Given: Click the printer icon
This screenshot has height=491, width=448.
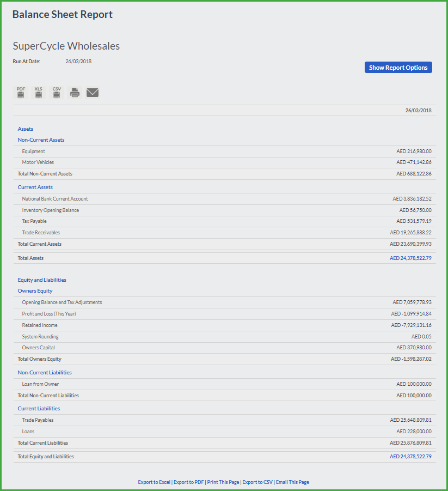Looking at the screenshot, I should tap(75, 93).
